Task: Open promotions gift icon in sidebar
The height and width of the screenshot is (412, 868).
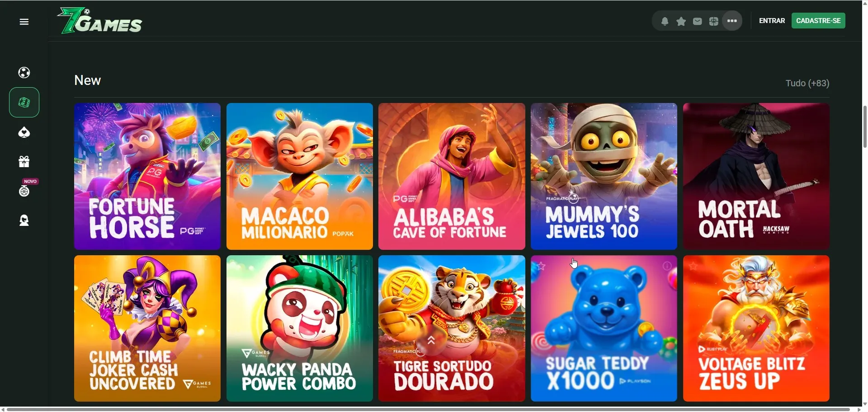Action: [x=24, y=162]
